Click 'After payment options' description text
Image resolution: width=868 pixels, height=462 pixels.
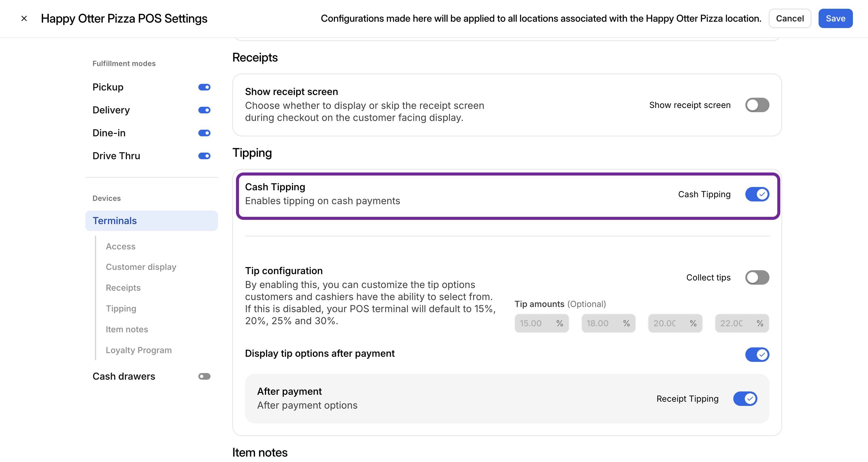pyautogui.click(x=307, y=405)
